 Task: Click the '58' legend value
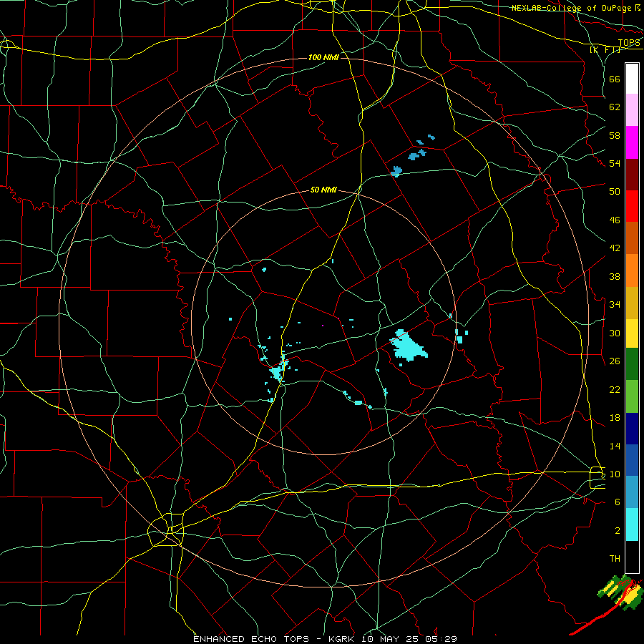click(x=615, y=135)
